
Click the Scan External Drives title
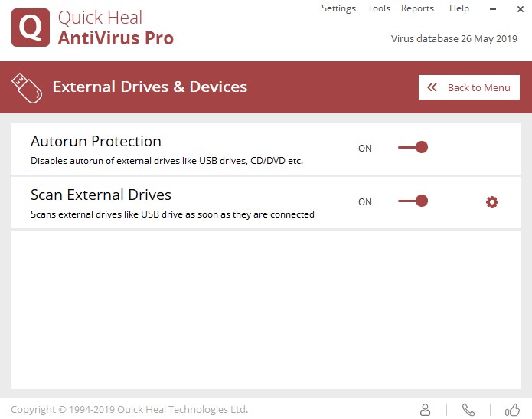click(101, 195)
